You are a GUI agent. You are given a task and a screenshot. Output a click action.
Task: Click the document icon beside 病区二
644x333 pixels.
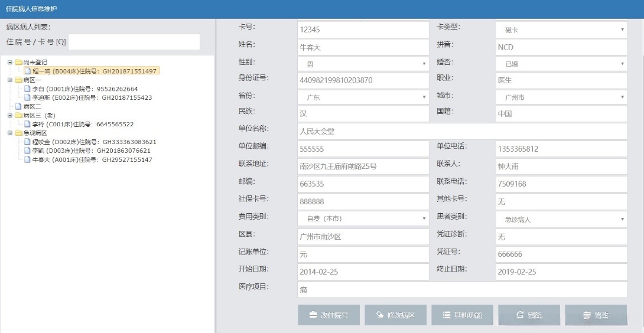tap(18, 106)
